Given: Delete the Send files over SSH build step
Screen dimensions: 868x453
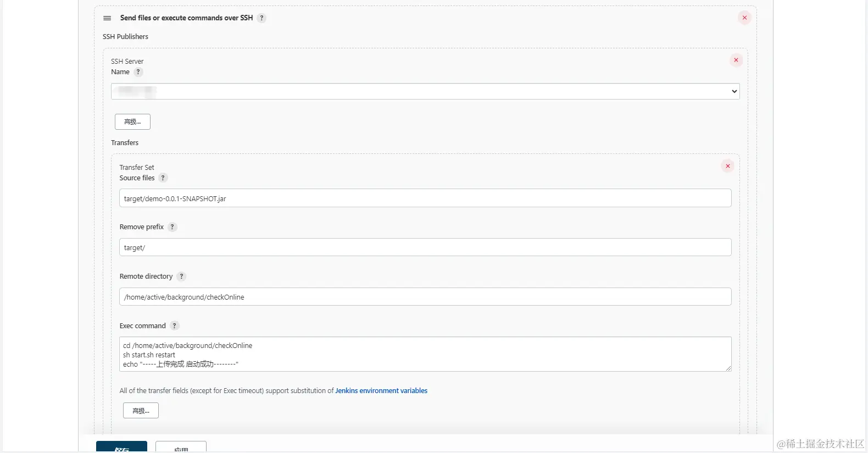Looking at the screenshot, I should (x=744, y=18).
